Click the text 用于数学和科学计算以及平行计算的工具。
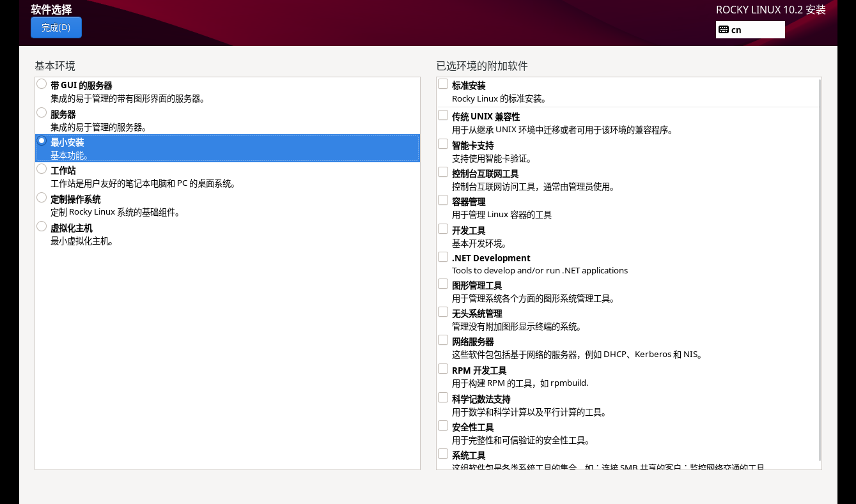856x504 pixels. [x=530, y=413]
